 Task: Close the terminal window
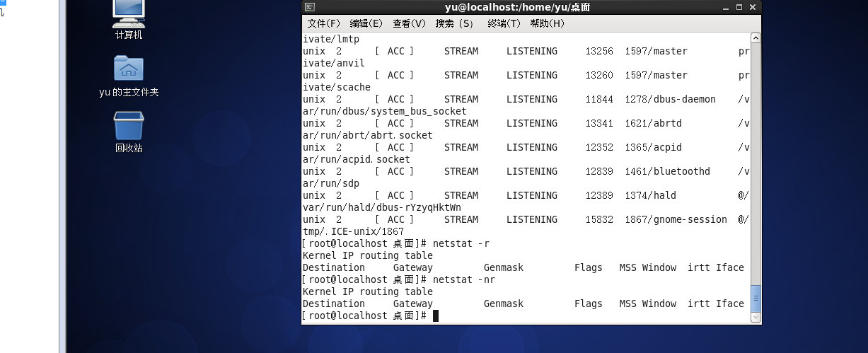coord(753,7)
